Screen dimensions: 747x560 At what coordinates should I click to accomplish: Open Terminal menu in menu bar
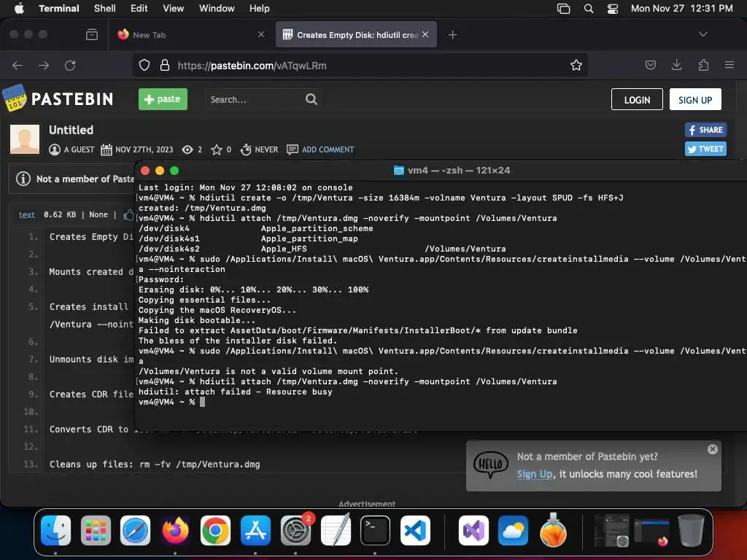[x=59, y=8]
